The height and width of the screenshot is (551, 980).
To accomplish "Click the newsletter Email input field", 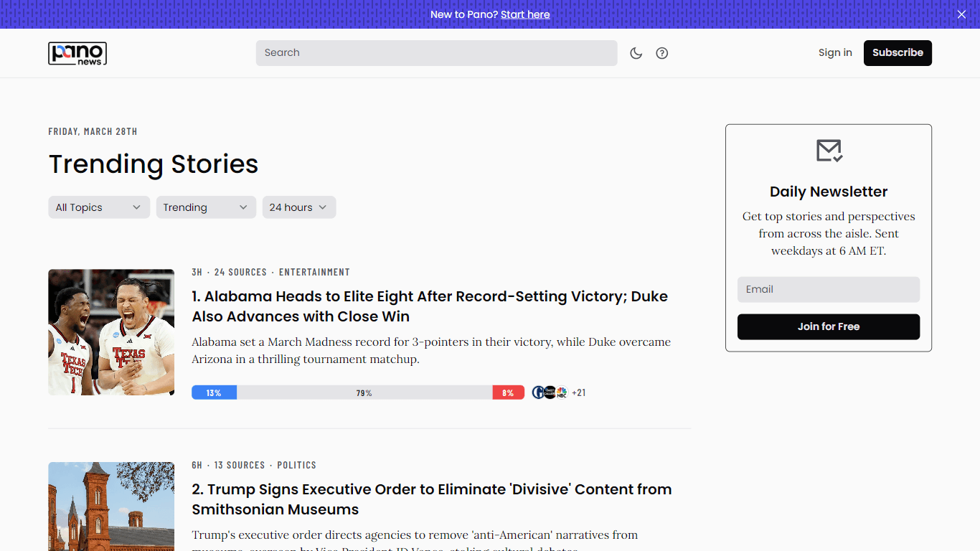I will [x=829, y=290].
